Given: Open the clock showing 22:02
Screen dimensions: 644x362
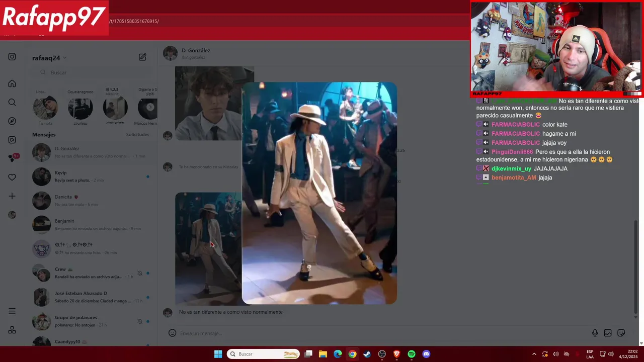Looking at the screenshot, I should pos(628,354).
